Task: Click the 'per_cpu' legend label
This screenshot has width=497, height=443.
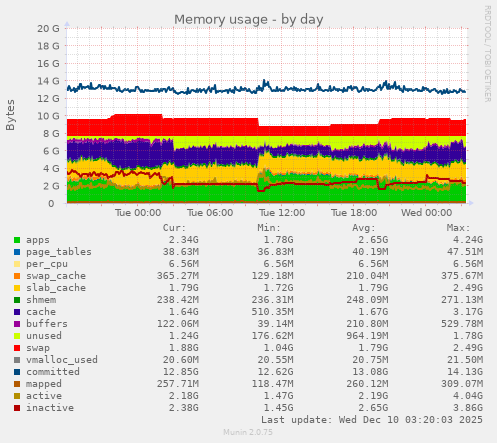Action: pos(47,264)
